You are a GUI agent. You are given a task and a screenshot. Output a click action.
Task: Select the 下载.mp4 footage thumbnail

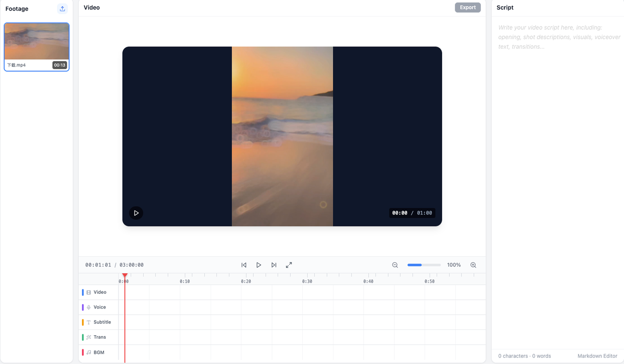point(36,42)
